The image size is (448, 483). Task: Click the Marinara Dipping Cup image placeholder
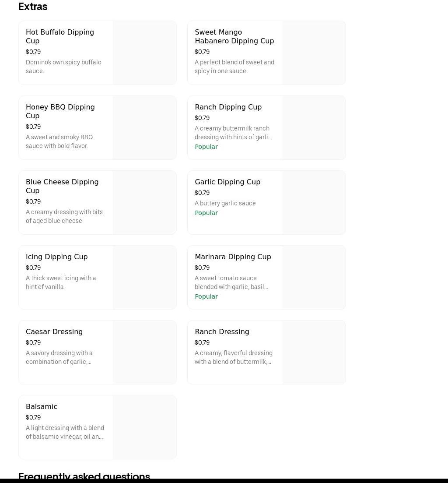(x=314, y=278)
